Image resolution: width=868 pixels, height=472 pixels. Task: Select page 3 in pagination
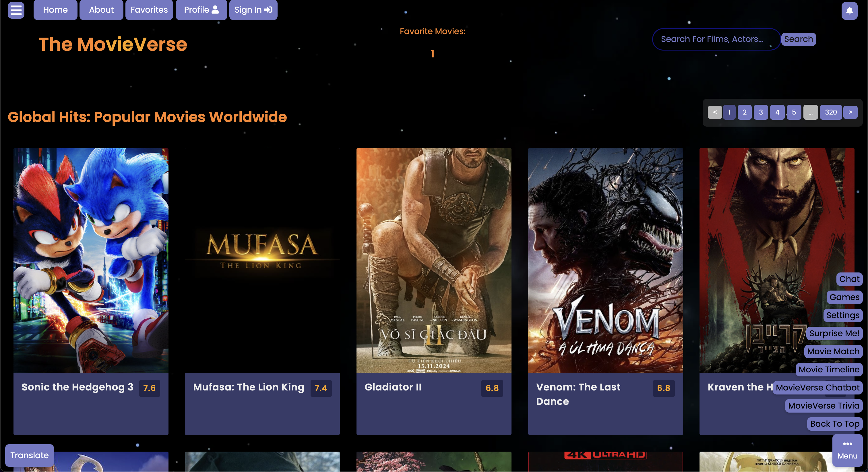[761, 112]
